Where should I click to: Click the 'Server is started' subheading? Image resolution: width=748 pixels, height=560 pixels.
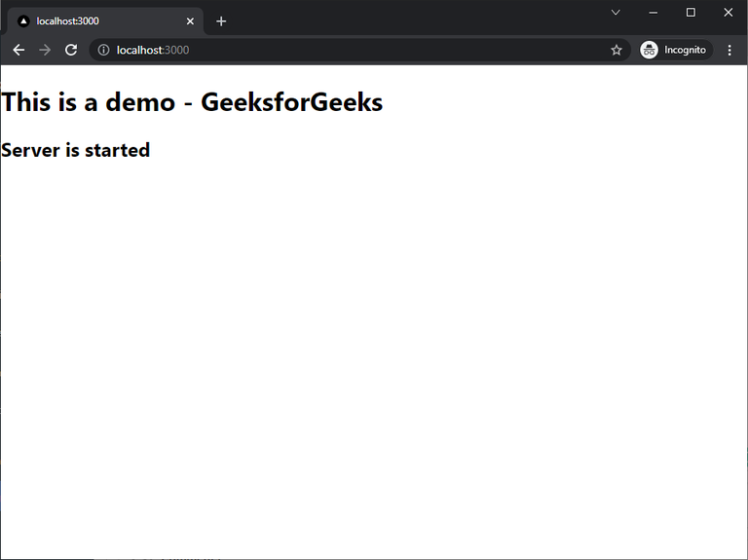76,150
